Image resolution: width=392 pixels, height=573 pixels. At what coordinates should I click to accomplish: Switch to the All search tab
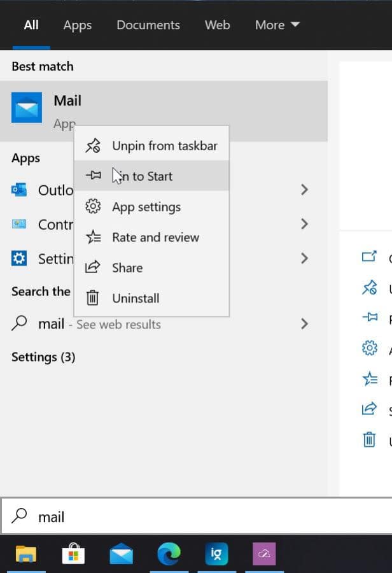coord(31,25)
